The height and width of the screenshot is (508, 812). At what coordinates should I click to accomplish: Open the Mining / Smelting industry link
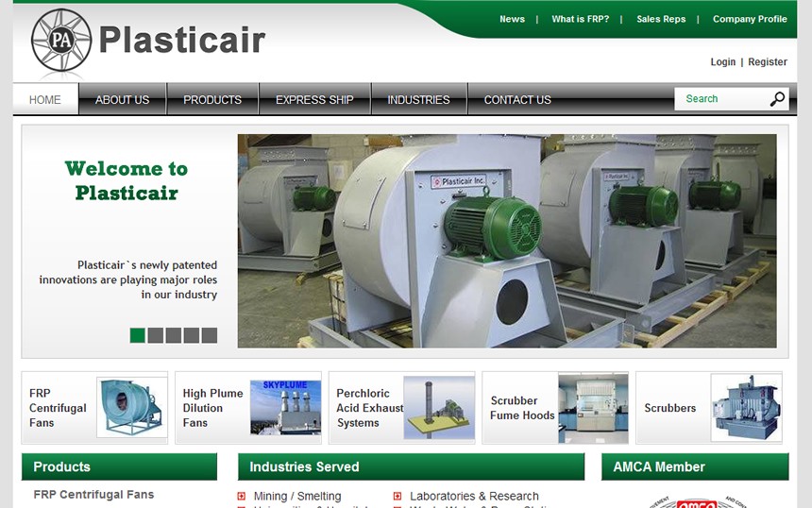297,496
